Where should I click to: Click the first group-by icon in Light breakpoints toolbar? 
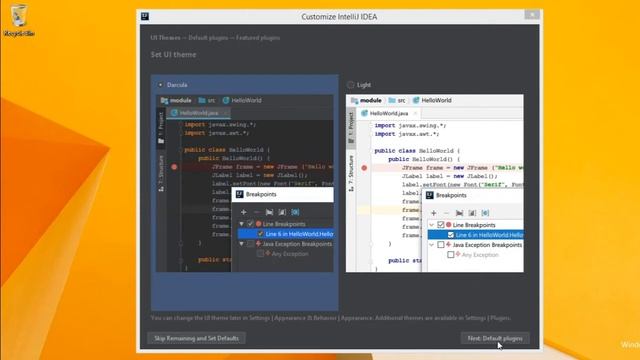click(x=460, y=213)
